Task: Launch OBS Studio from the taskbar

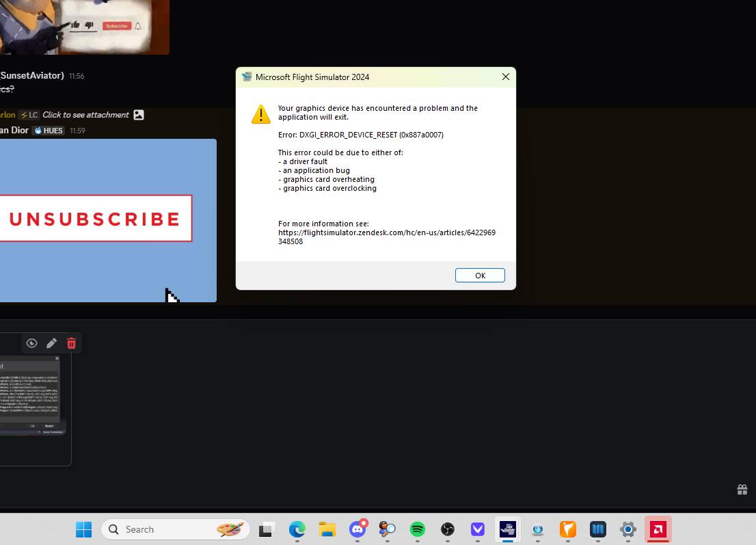Action: pyautogui.click(x=447, y=529)
